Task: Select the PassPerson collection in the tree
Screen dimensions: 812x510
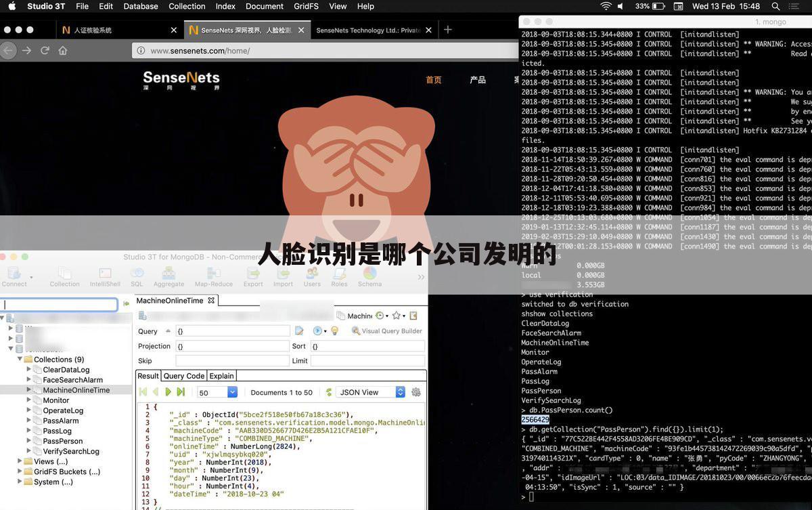Action: pyautogui.click(x=63, y=441)
